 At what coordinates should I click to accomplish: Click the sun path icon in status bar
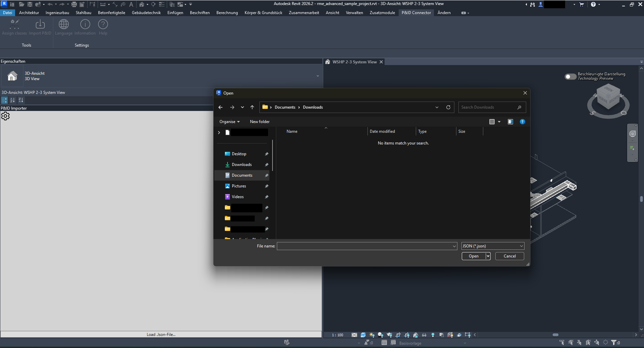[371, 335]
